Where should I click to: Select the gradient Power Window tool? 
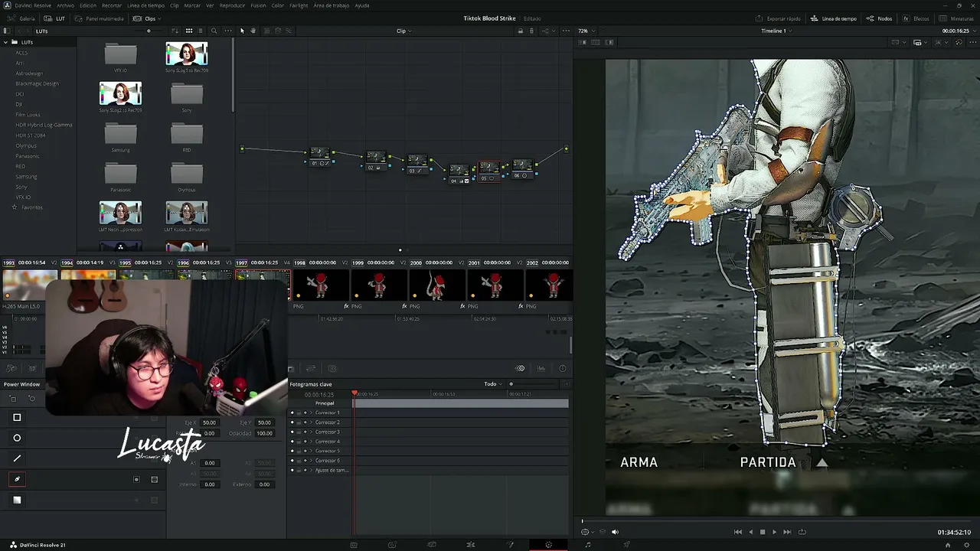point(17,500)
